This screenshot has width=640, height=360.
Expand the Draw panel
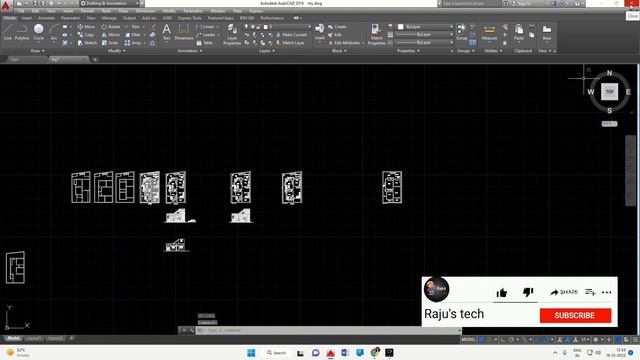pos(38,51)
